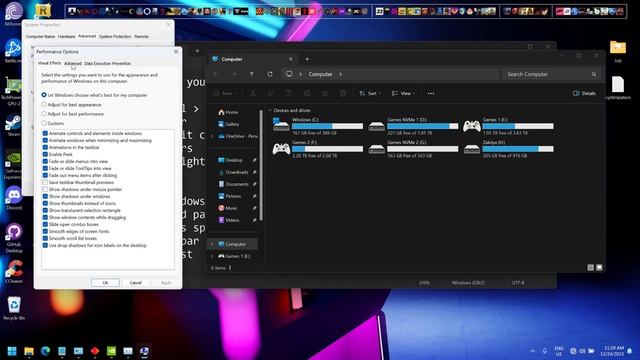Toggle Use drop shadows for icon labels
This screenshot has width=640, height=360.
point(45,245)
